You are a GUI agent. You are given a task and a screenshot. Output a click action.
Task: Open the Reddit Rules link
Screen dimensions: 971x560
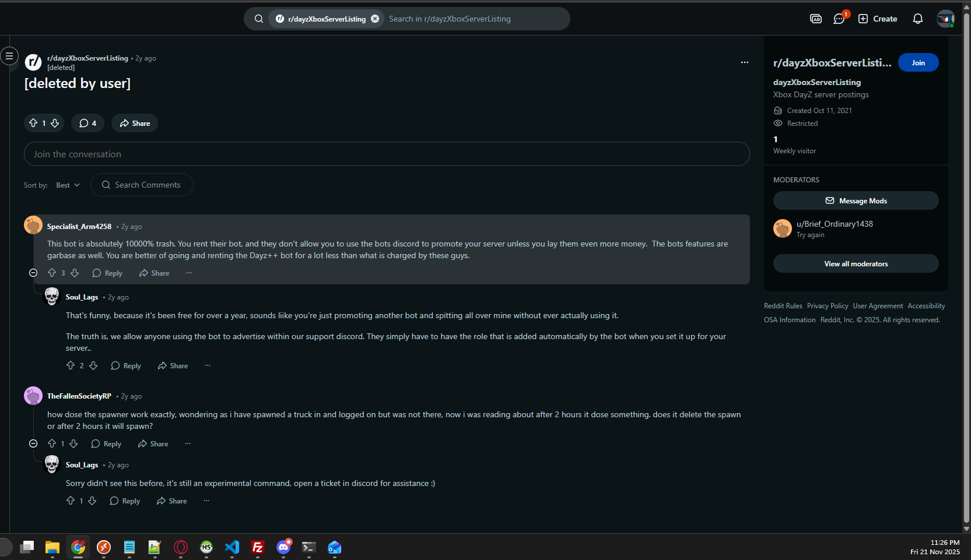click(783, 306)
